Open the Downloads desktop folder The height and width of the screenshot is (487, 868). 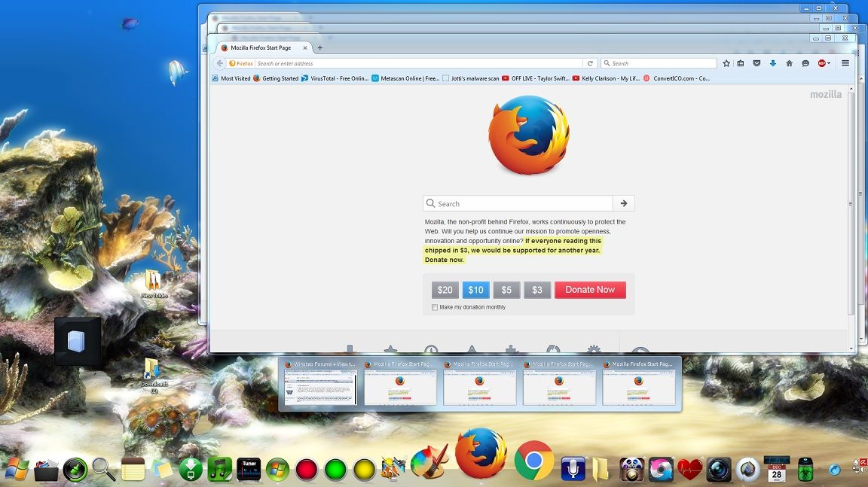[x=154, y=376]
